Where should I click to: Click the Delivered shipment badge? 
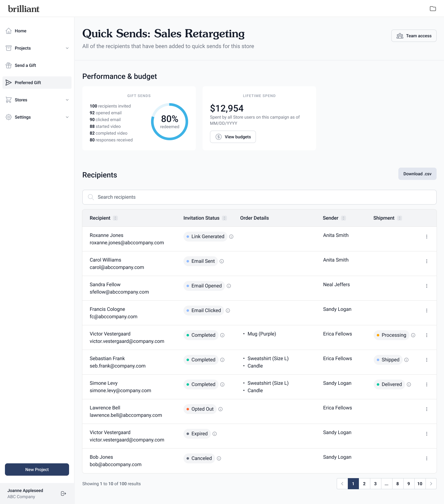pos(389,384)
